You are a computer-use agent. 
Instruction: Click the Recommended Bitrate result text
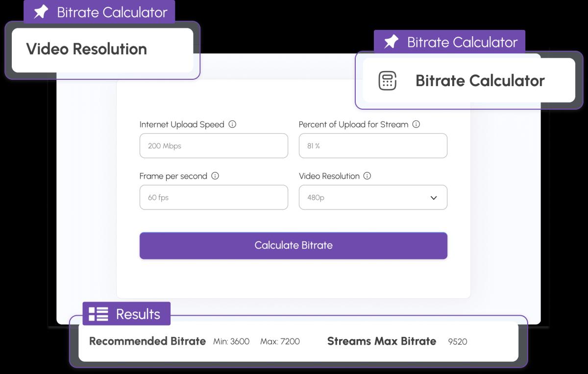pos(147,341)
